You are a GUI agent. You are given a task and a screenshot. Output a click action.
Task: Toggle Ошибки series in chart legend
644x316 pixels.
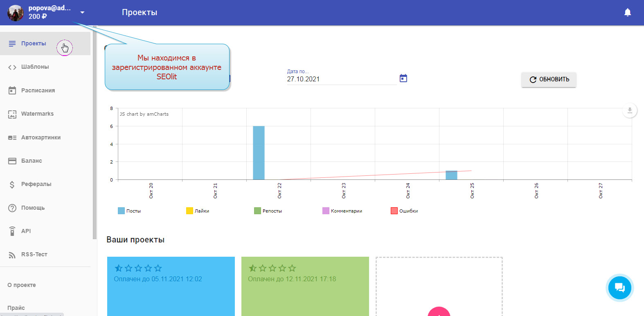[404, 211]
